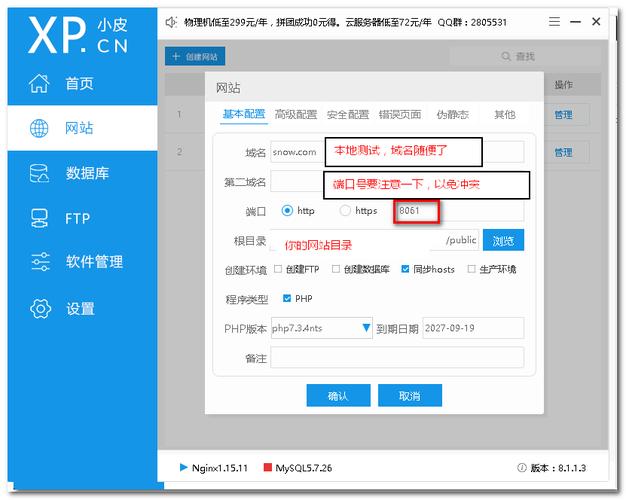
Task: Open the hamburger menu icon in title bar
Action: click(x=554, y=22)
